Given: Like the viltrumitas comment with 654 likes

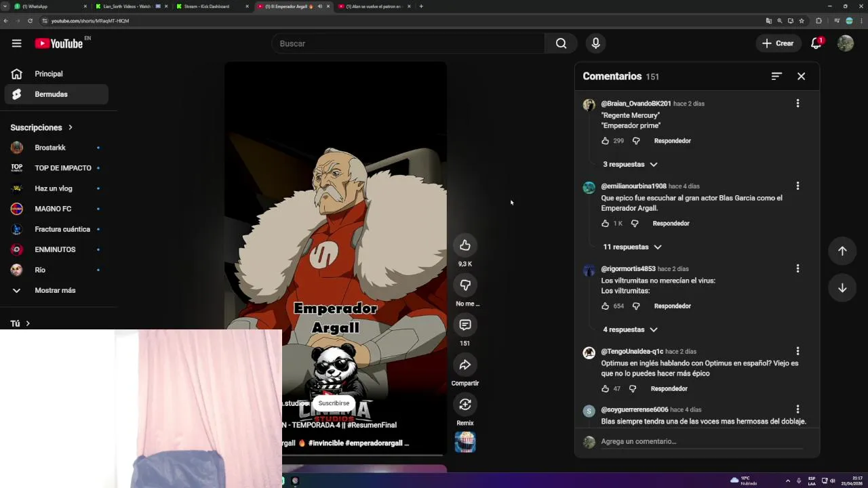Looking at the screenshot, I should pos(605,306).
